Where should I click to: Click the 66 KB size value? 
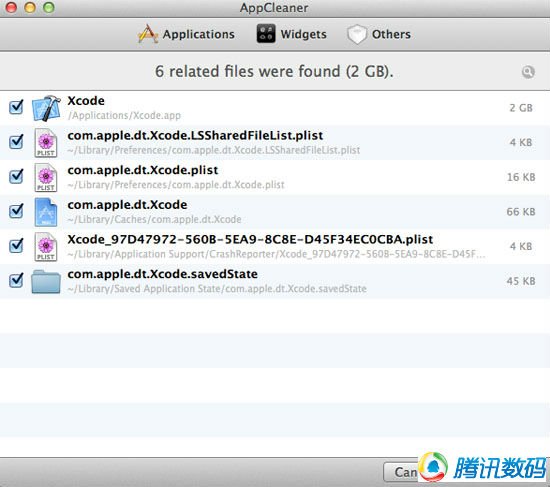click(521, 212)
